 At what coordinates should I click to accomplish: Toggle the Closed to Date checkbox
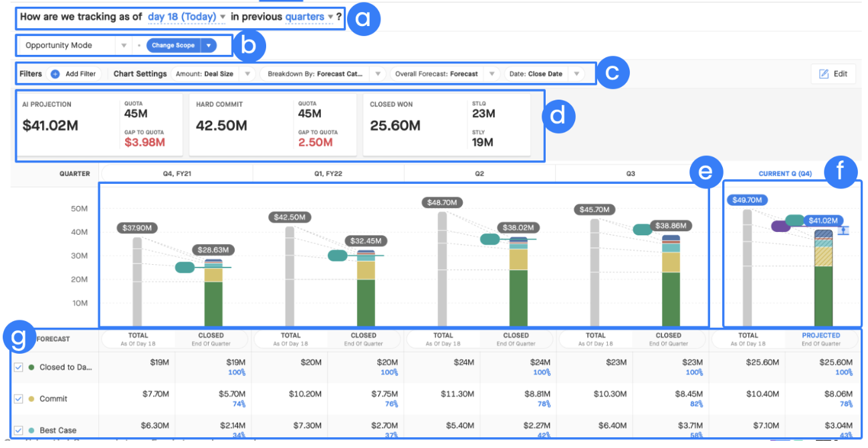19,367
